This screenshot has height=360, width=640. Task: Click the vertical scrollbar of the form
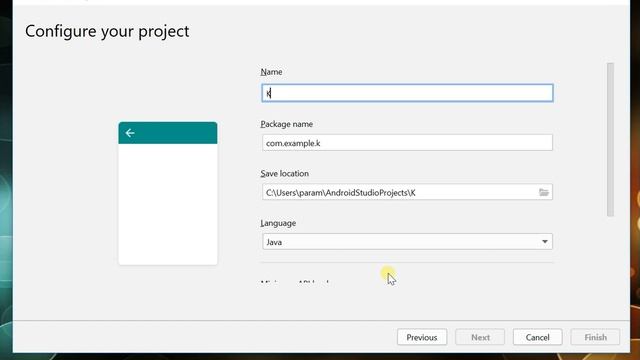(610, 140)
